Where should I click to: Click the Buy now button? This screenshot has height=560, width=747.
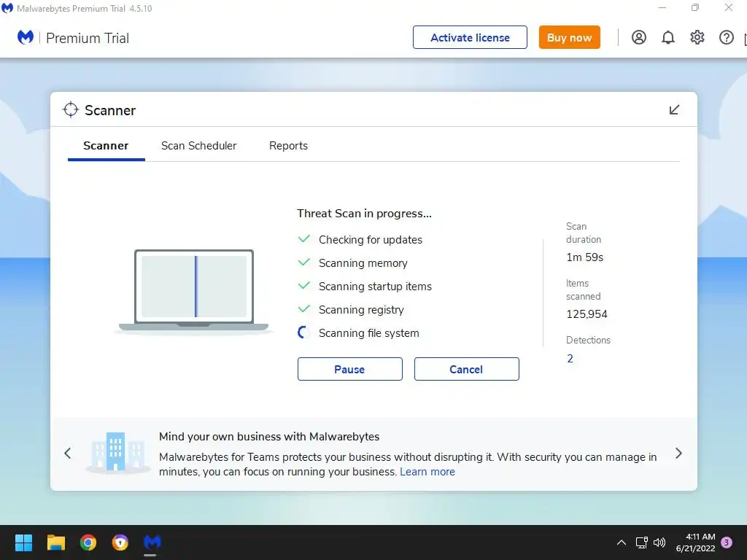[569, 37]
